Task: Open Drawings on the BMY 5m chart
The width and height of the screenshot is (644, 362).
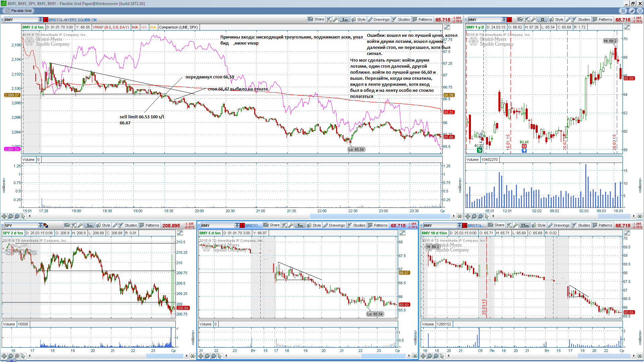Action: click(x=334, y=225)
